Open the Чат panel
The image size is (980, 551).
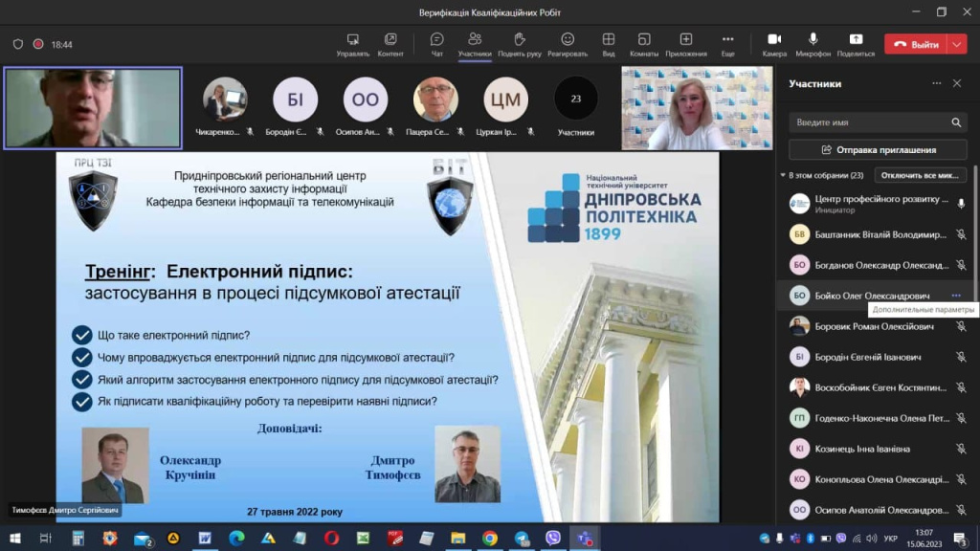436,45
